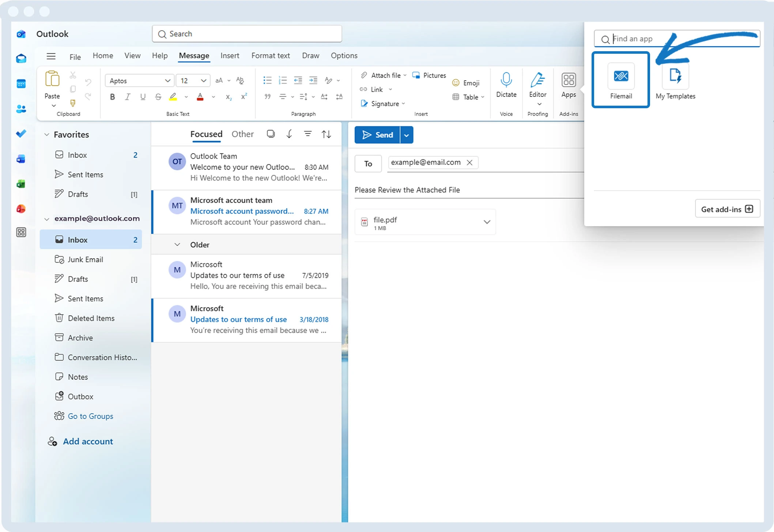Viewport: 774px width, 532px height.
Task: Apply subscript formatting
Action: (229, 97)
